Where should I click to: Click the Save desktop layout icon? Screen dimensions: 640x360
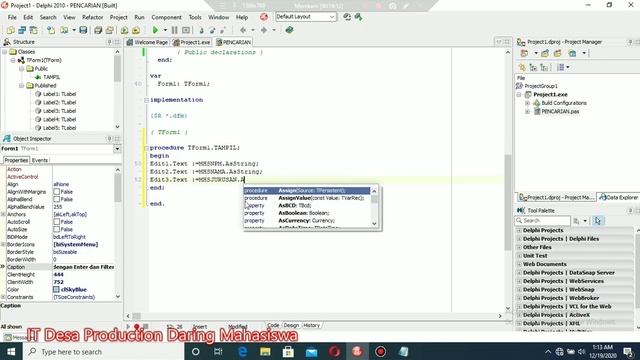tap(347, 17)
